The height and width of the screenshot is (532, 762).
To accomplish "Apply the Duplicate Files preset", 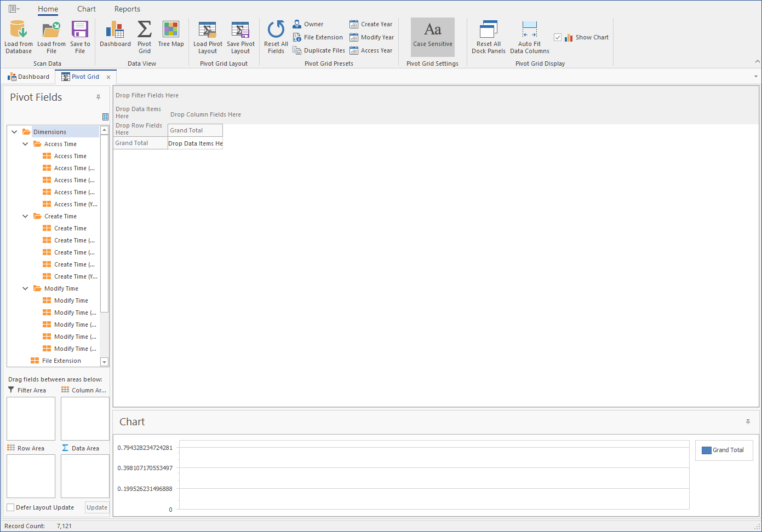I will click(319, 50).
